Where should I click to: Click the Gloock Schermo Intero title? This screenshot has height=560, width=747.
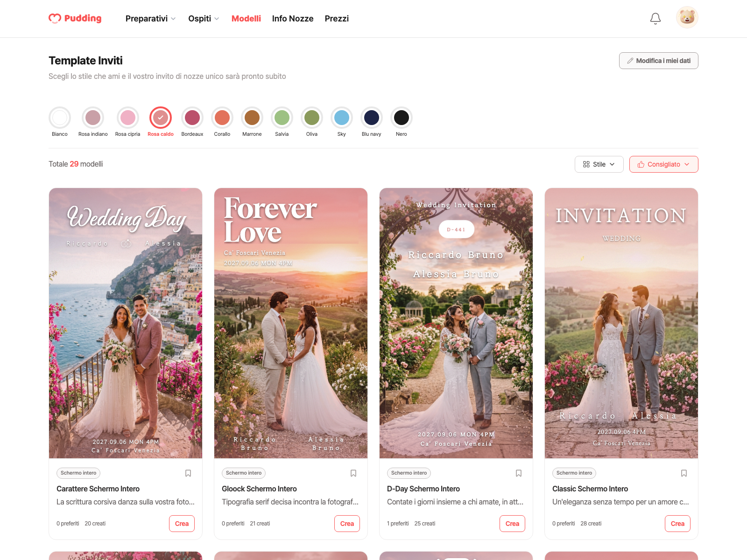pos(259,489)
